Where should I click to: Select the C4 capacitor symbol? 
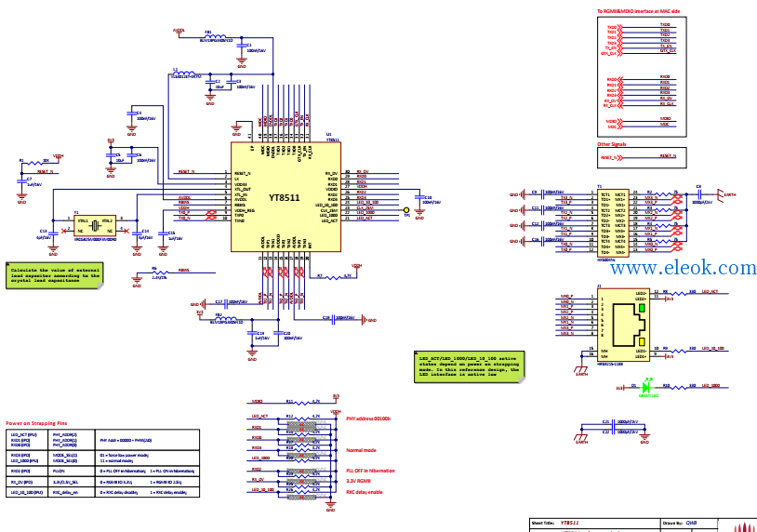coord(131,113)
